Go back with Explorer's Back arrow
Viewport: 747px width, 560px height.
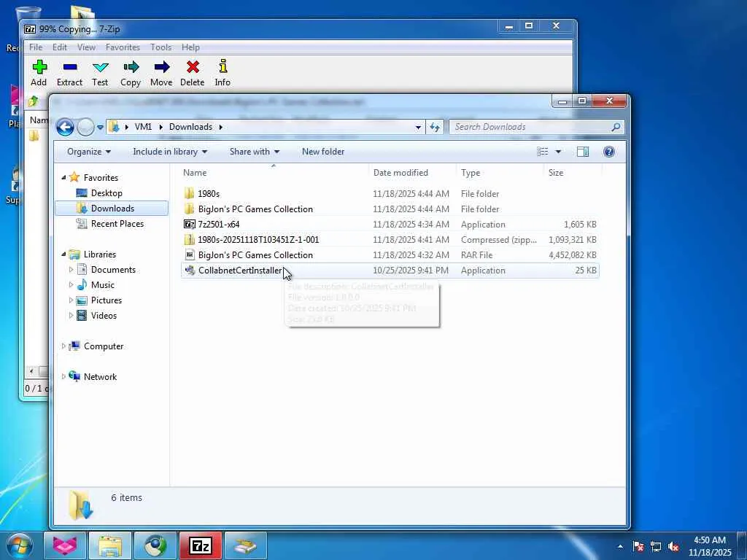65,127
